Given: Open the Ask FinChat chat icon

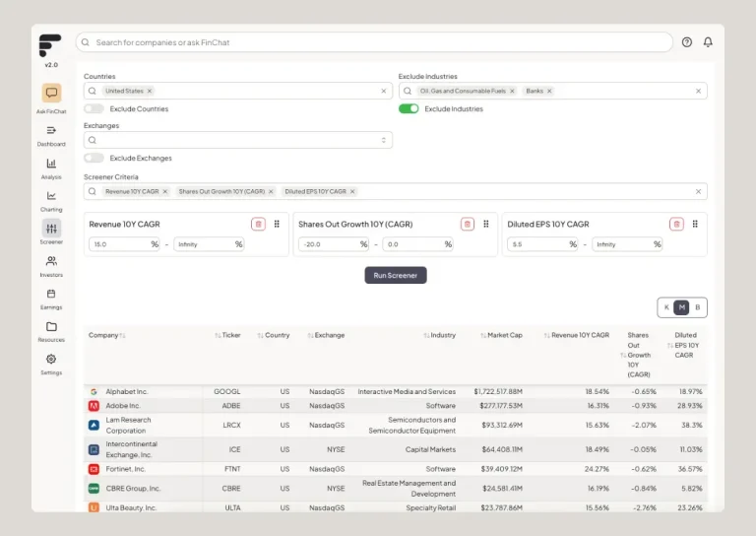Looking at the screenshot, I should click(x=51, y=93).
